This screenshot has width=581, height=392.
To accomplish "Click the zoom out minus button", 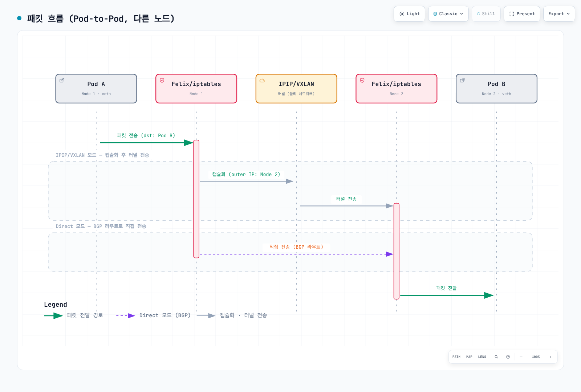I will click(521, 357).
